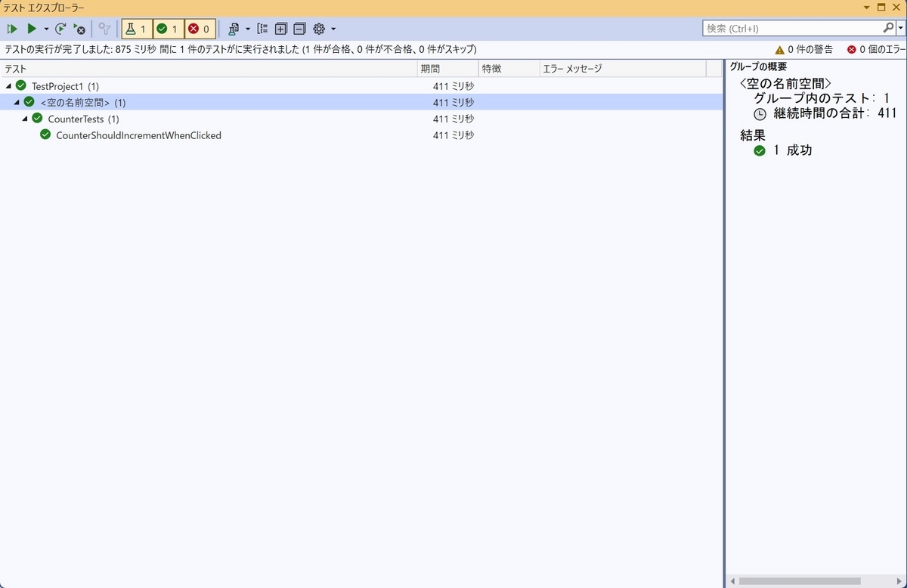Toggle the total tests flask filter
Screen dimensions: 907x588
tap(137, 29)
